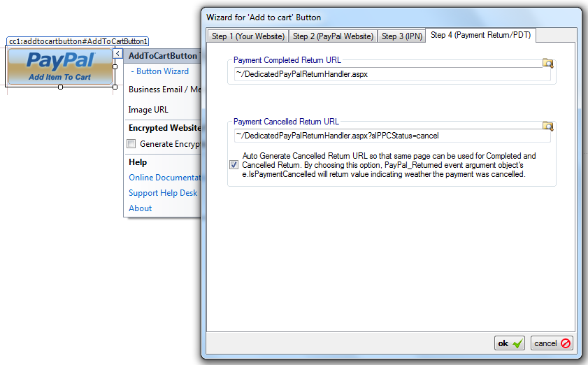Go to Step 3 (IPN) tab
The width and height of the screenshot is (588, 365).
(x=402, y=36)
